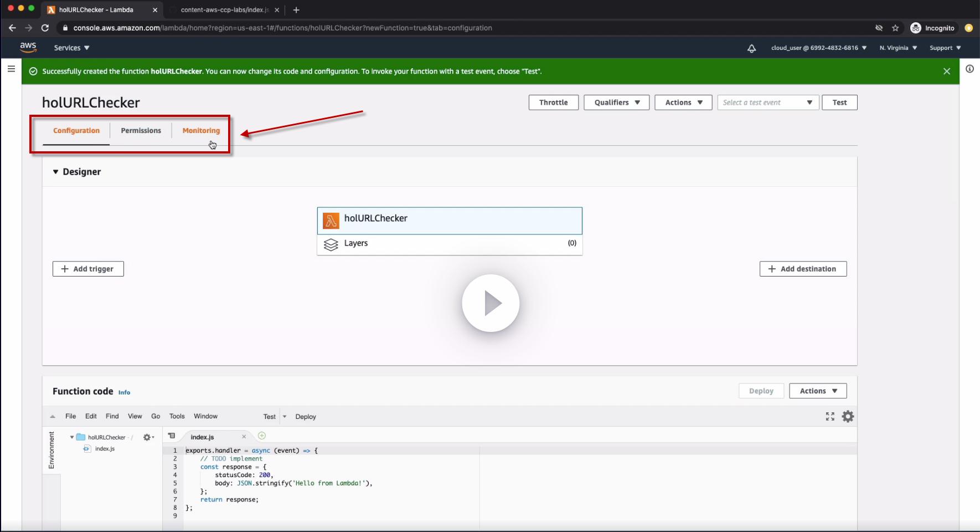Image resolution: width=980 pixels, height=532 pixels.
Task: Click the Add destination button
Action: [803, 269]
